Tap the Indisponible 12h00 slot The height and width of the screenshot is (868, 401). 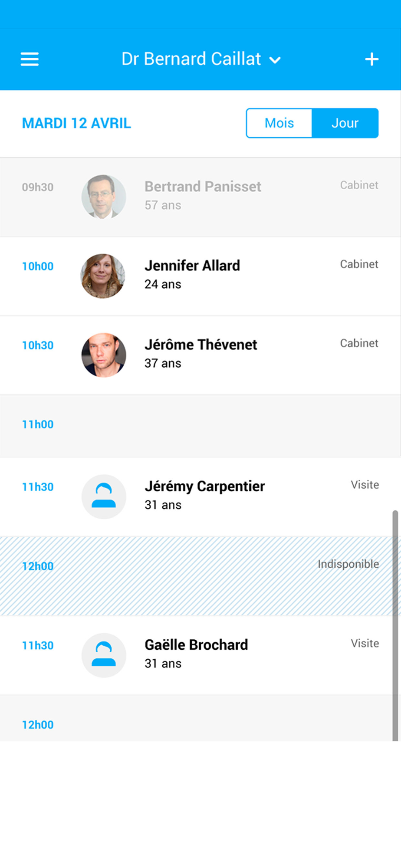pyautogui.click(x=200, y=576)
